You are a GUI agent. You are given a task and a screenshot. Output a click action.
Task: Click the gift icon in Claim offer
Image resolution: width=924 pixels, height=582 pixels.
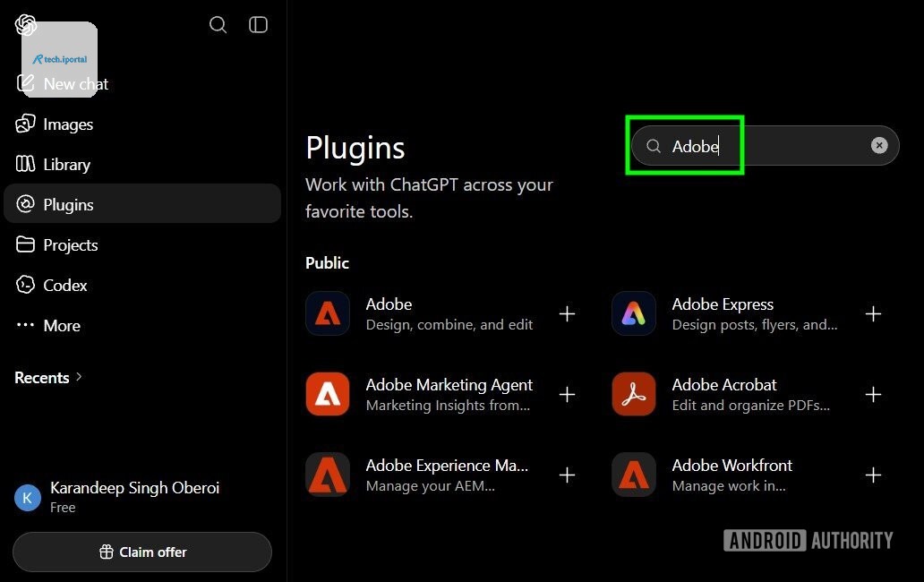point(106,552)
